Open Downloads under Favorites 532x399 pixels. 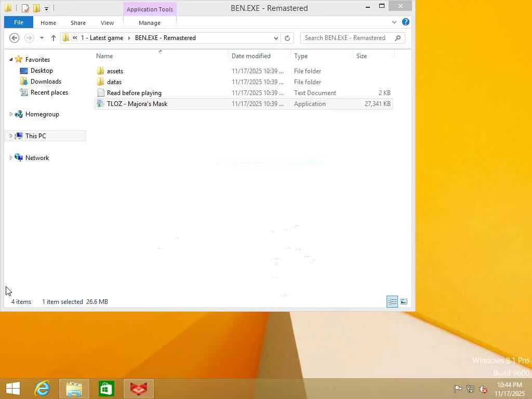[x=46, y=82]
